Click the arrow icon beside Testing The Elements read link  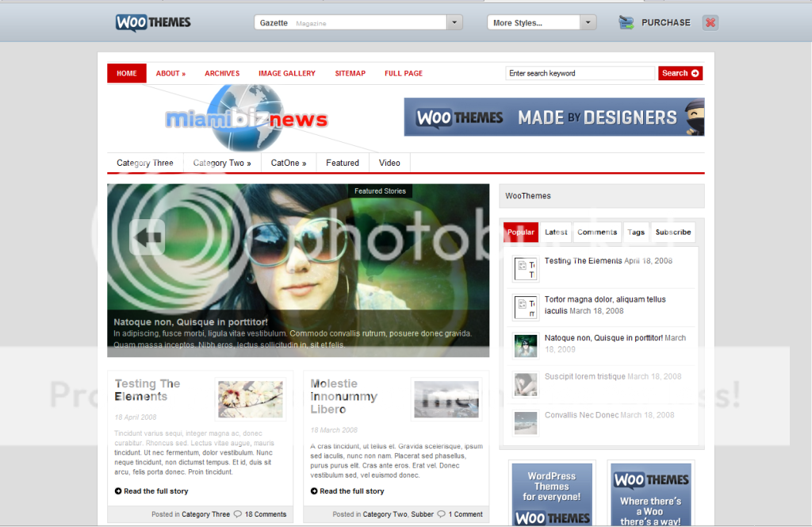coord(118,490)
